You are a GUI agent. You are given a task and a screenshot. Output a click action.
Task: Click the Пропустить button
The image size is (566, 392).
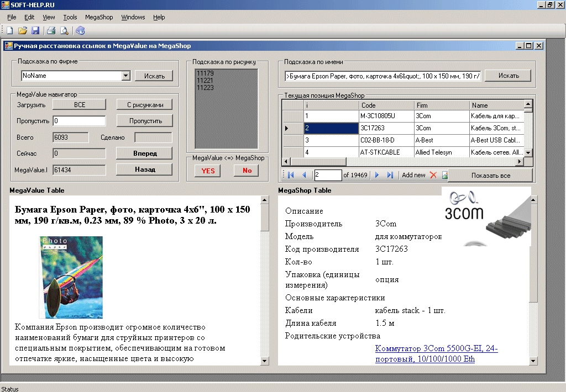coord(145,121)
